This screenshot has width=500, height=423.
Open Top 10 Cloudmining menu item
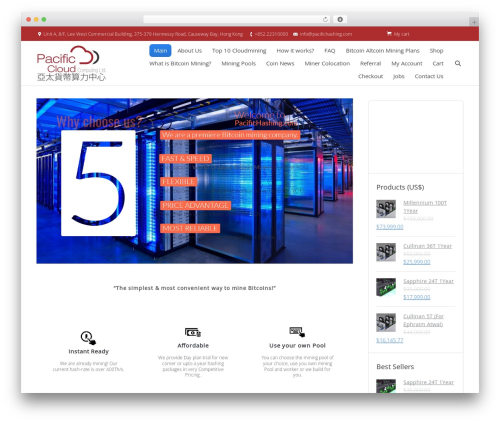click(x=239, y=51)
